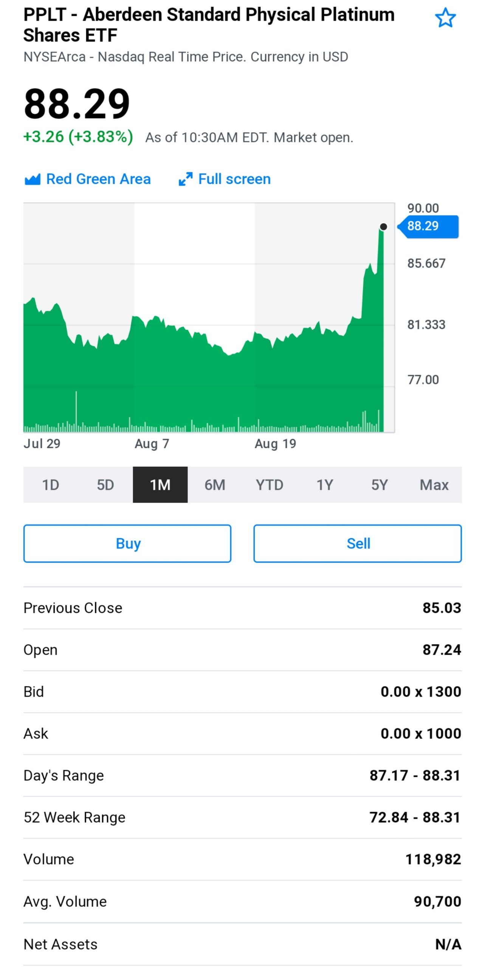
Task: Tap the Previous Close row
Action: click(x=242, y=608)
